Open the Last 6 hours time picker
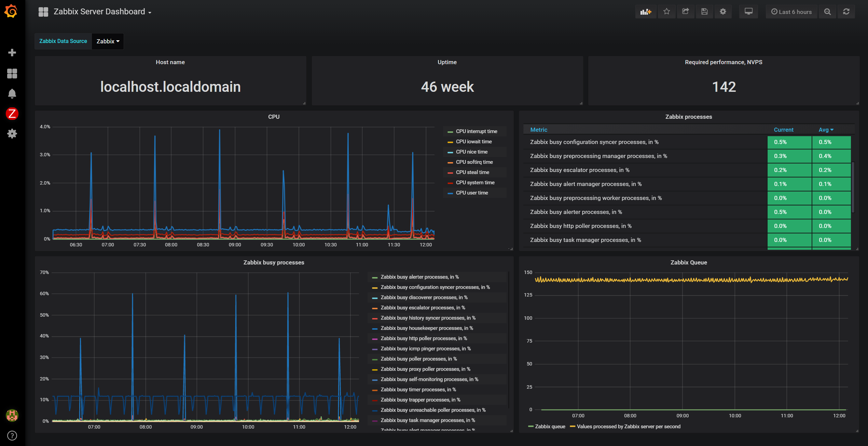Image resolution: width=868 pixels, height=446 pixels. tap(791, 12)
